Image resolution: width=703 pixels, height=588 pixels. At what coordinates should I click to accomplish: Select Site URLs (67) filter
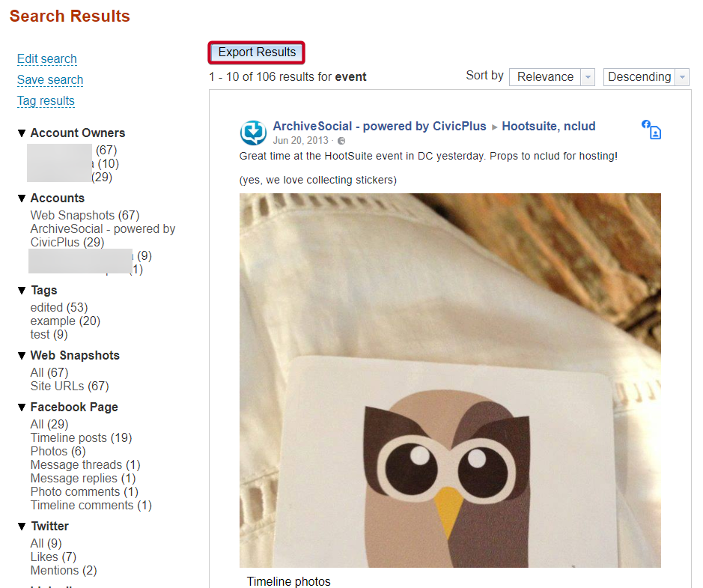coord(70,387)
